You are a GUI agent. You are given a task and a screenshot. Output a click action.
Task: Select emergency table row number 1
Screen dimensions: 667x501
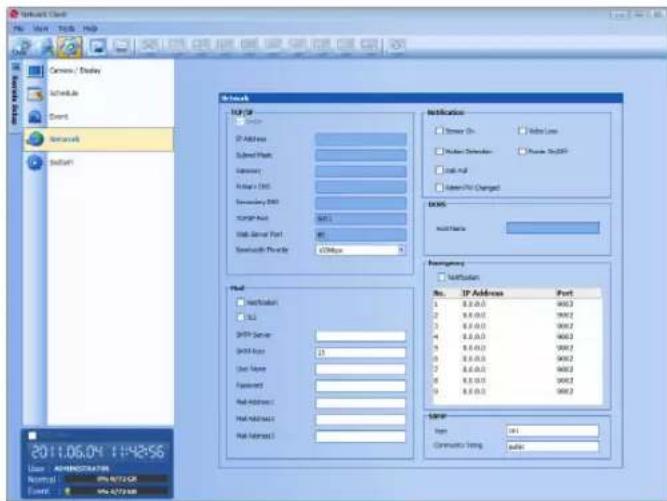pyautogui.click(x=517, y=304)
